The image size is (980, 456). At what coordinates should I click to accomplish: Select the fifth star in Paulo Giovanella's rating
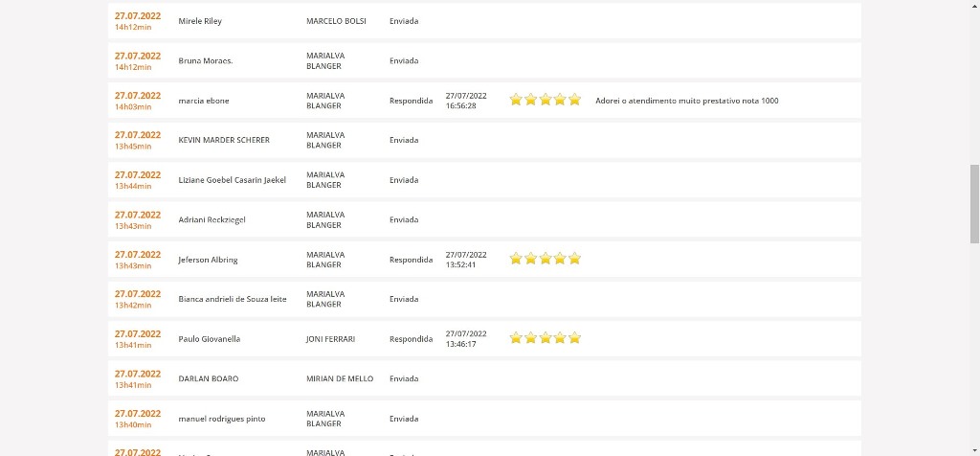coord(574,338)
